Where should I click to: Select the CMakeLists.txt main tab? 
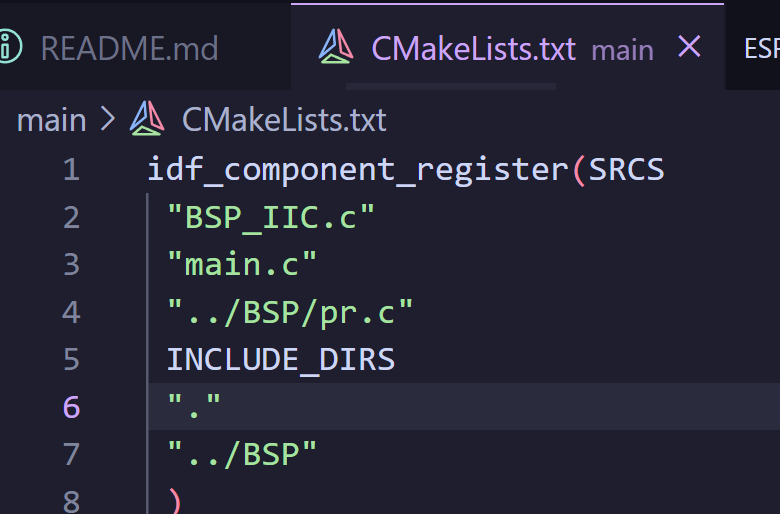507,47
